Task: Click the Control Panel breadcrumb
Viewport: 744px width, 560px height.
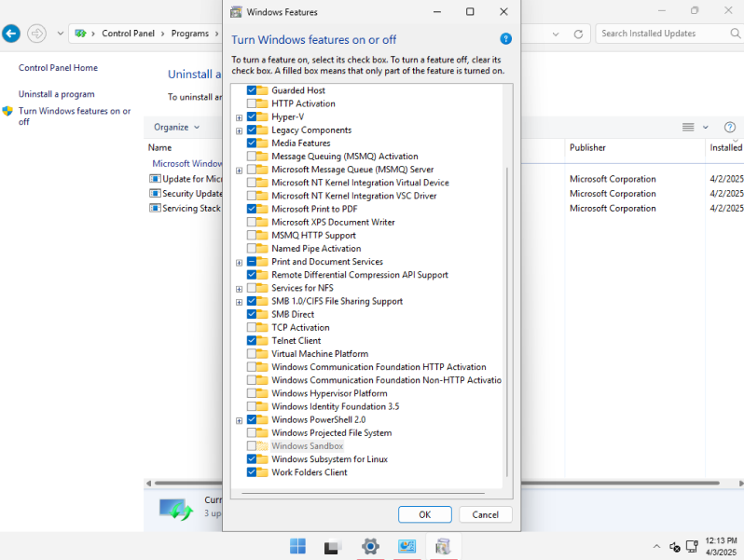Action: click(128, 34)
